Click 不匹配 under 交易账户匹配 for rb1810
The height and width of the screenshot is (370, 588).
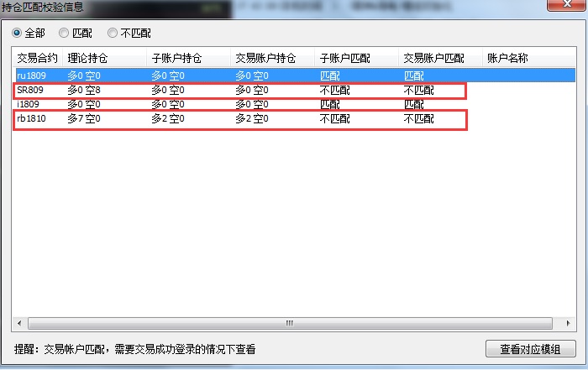click(418, 118)
